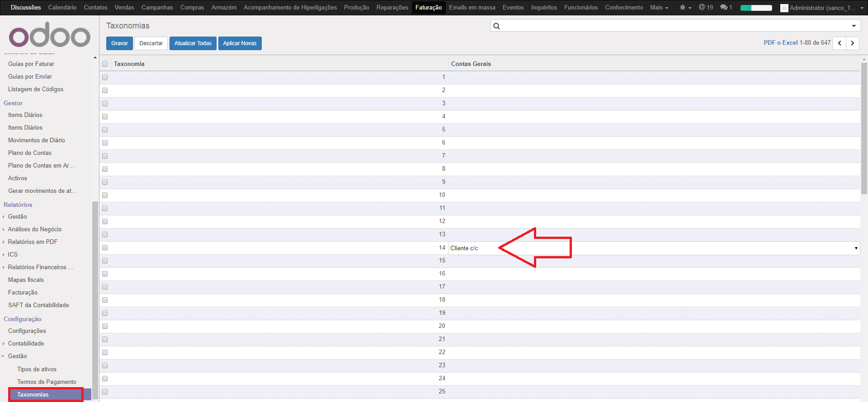Click the Administrator avatar picture
868x402 pixels.
784,8
